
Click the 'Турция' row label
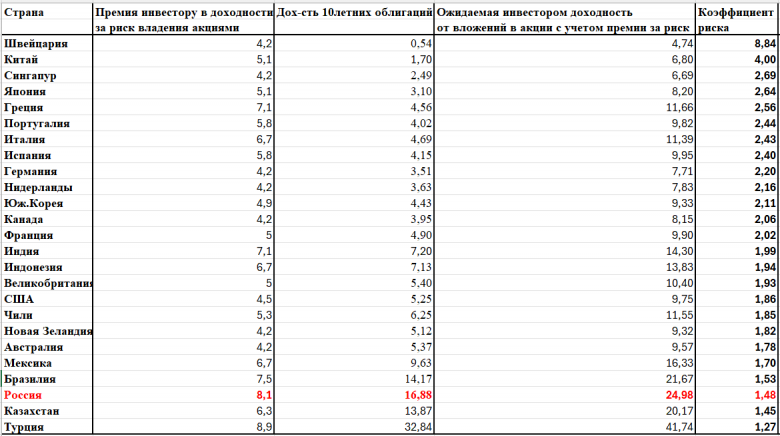24,427
